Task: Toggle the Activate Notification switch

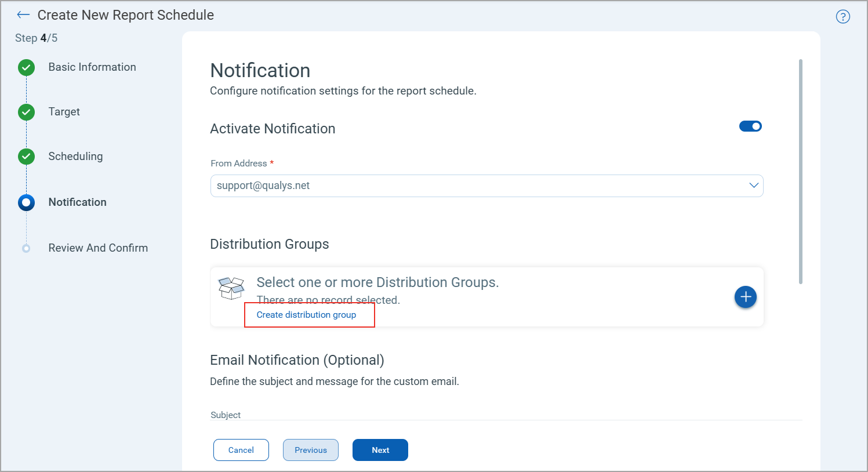Action: tap(750, 126)
